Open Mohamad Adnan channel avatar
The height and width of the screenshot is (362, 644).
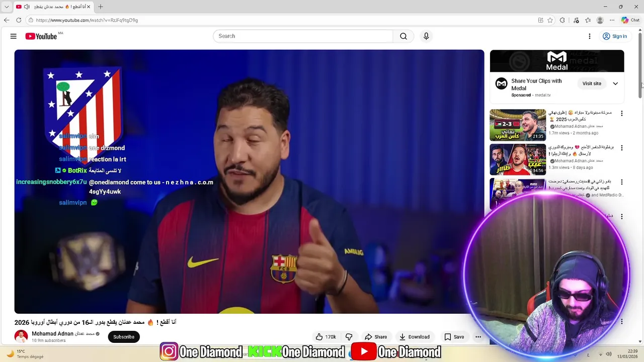(21, 336)
